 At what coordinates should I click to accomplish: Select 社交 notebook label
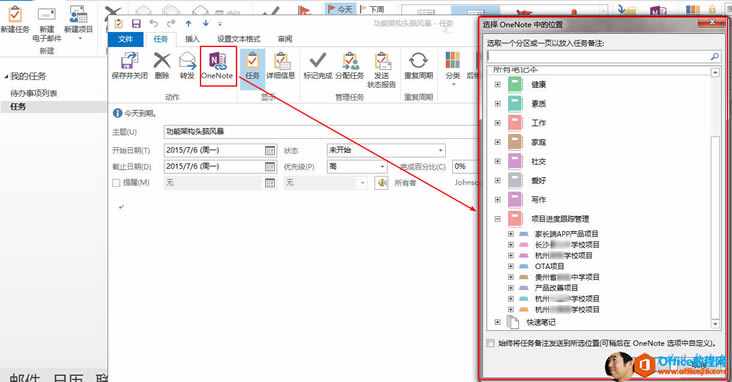click(x=538, y=161)
